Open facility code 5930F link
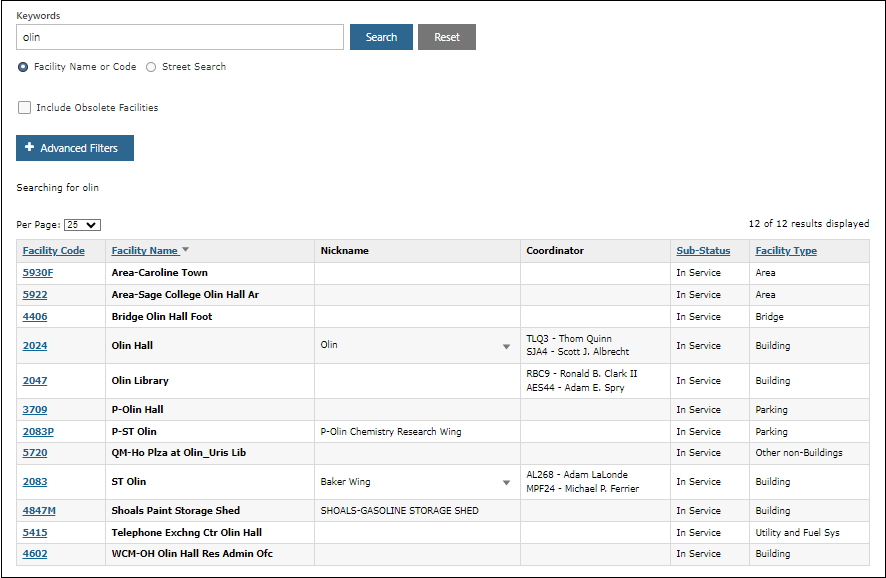Viewport: 886px width, 578px height. point(38,273)
